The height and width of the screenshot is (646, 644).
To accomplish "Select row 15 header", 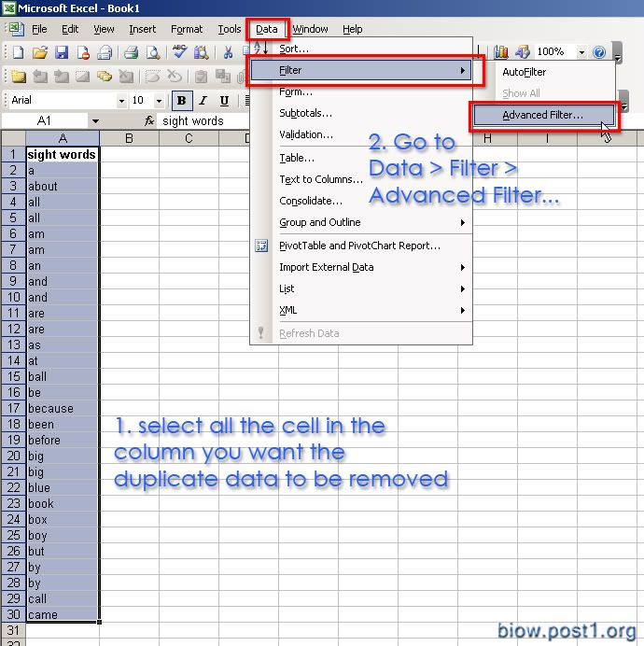I will pyautogui.click(x=13, y=376).
